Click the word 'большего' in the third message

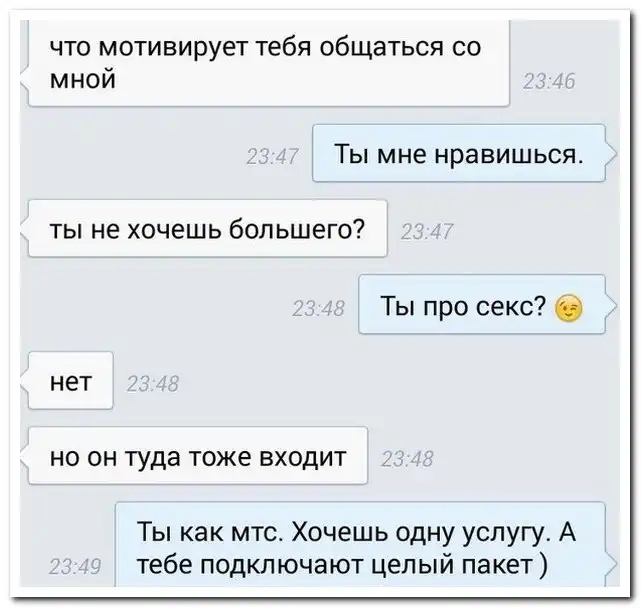pos(296,229)
